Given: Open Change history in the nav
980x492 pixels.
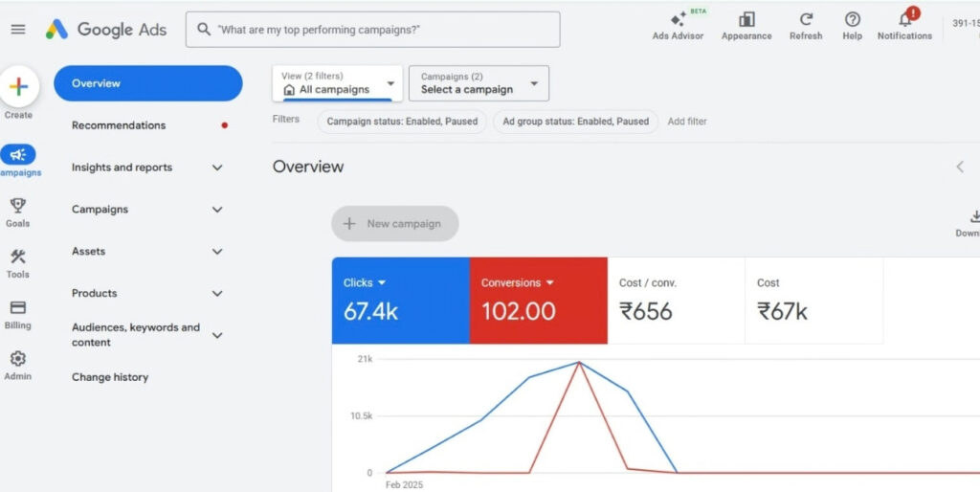Looking at the screenshot, I should tap(110, 377).
